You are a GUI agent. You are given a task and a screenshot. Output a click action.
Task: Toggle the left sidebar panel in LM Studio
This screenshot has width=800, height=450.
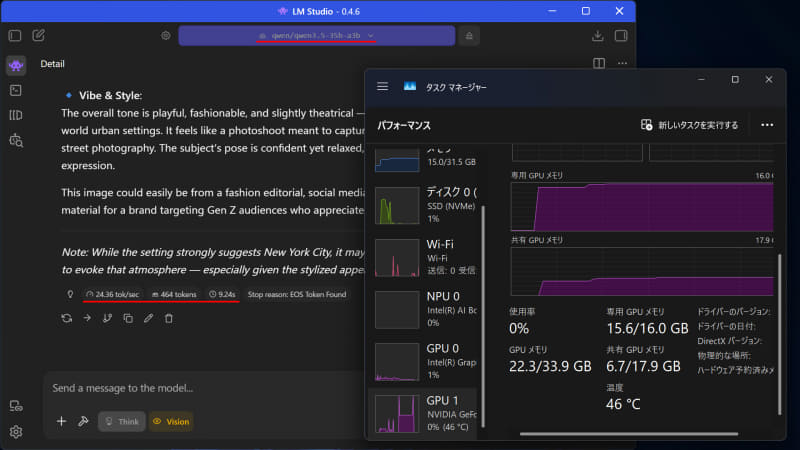click(x=15, y=36)
